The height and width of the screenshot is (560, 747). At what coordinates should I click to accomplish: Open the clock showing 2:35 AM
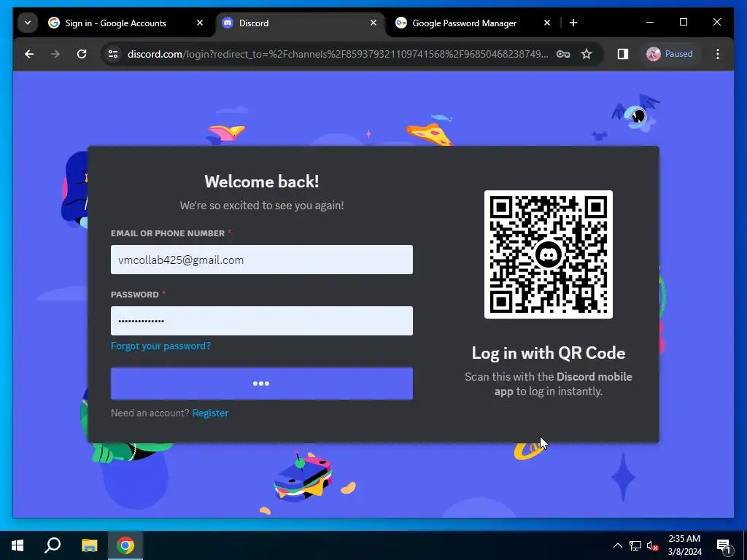[684, 545]
